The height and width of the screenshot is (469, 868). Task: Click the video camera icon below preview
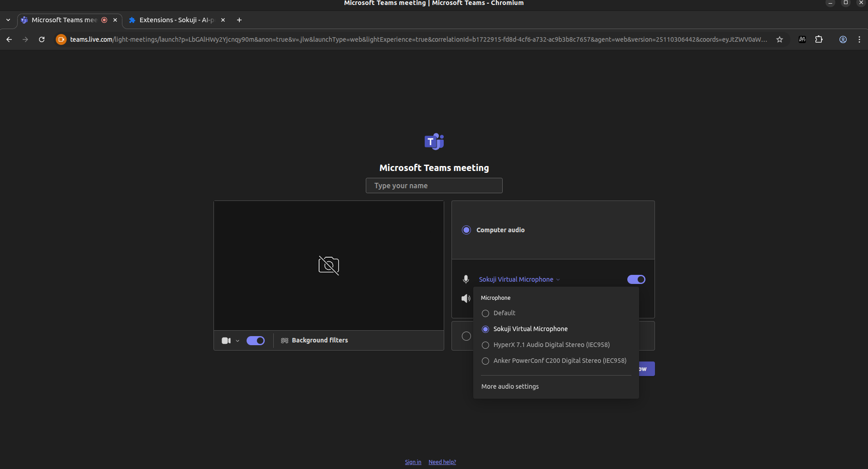click(226, 341)
